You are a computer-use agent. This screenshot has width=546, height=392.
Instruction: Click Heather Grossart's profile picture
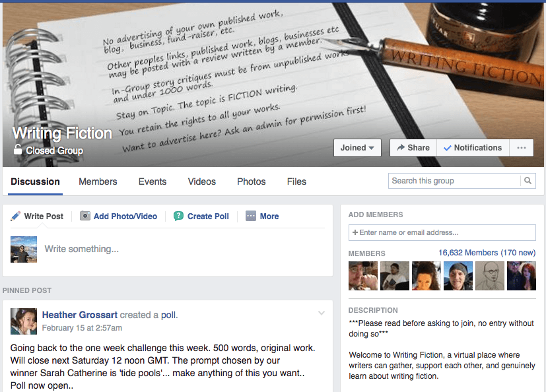pos(24,321)
